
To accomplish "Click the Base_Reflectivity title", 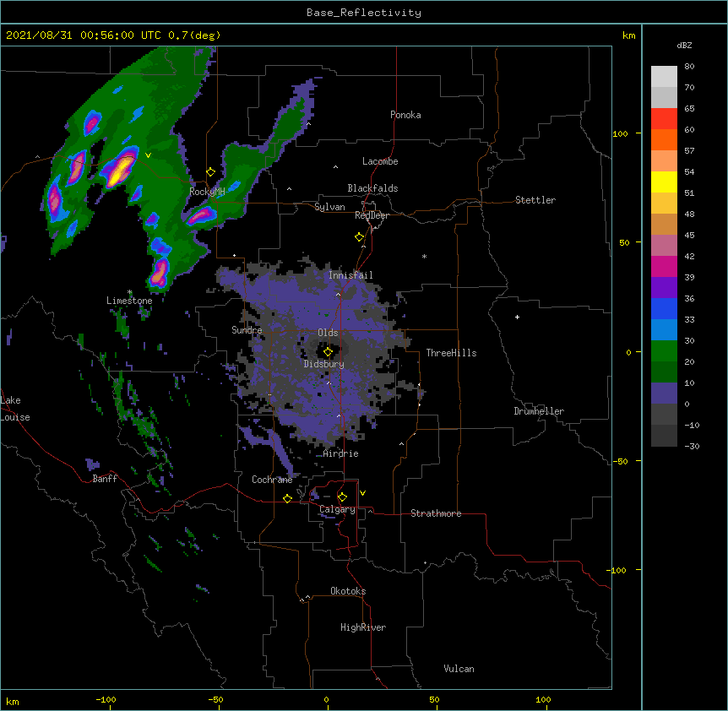I will coord(364,13).
